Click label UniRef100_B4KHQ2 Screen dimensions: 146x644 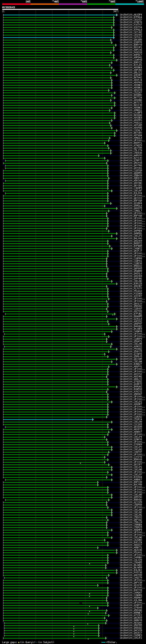(x=131, y=326)
